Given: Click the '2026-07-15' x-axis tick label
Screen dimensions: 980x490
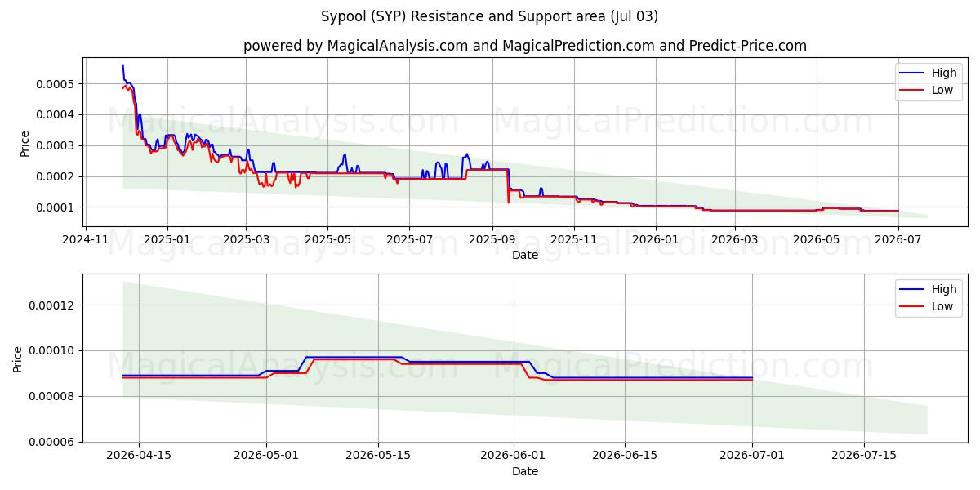Looking at the screenshot, I should [x=864, y=456].
